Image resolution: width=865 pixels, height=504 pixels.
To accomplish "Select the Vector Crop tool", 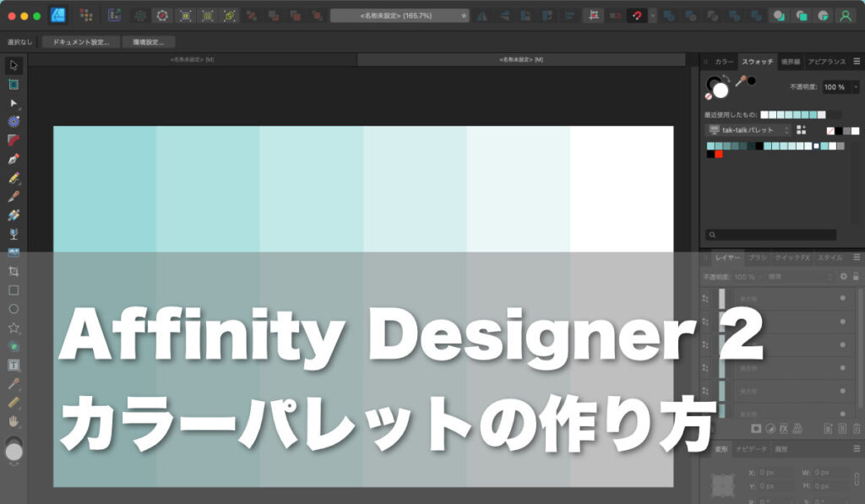I will coord(13,270).
